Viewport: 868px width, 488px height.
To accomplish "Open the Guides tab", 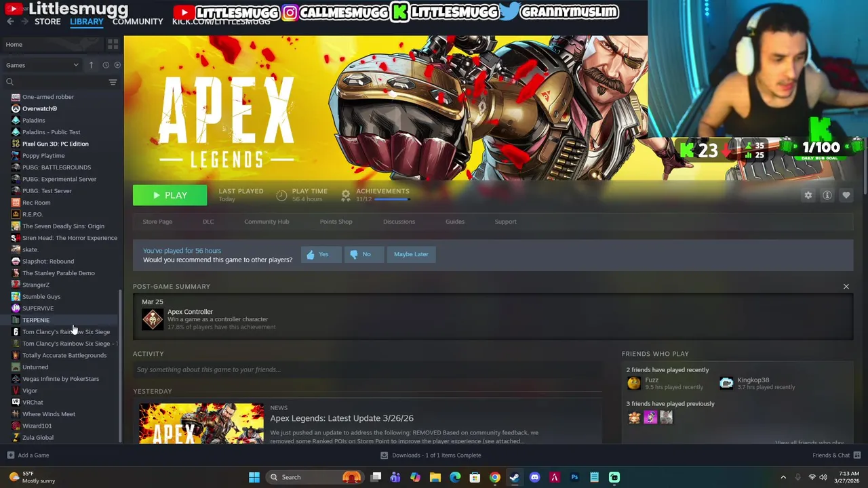I will 455,222.
